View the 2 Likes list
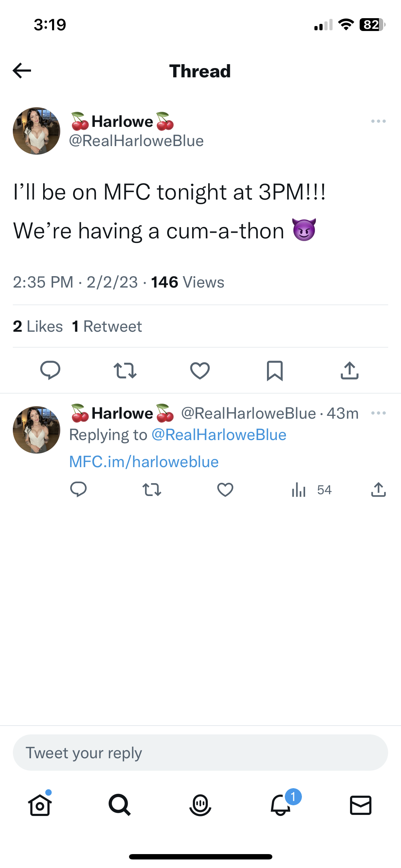Viewport: 401px width, 868px height. coord(38,326)
